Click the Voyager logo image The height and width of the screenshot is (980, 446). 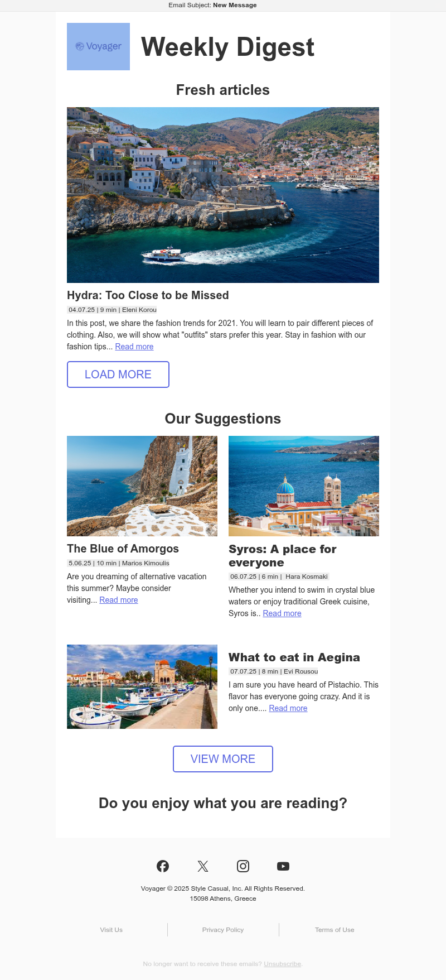pyautogui.click(x=98, y=46)
